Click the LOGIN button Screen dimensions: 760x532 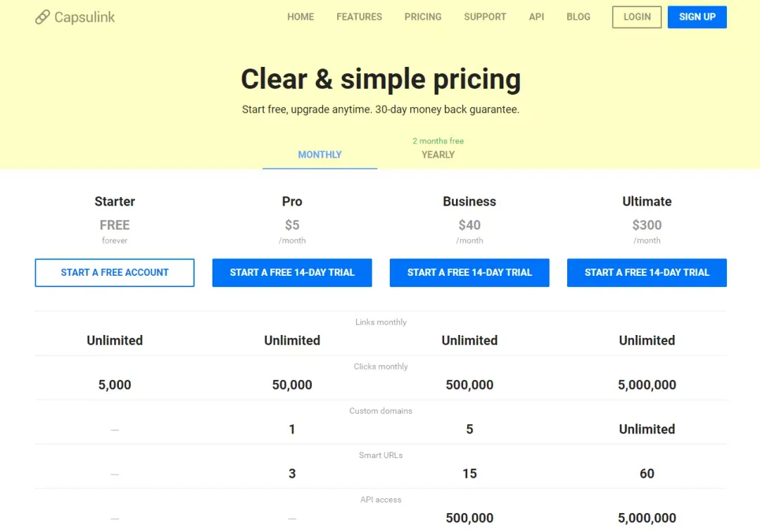pyautogui.click(x=637, y=17)
